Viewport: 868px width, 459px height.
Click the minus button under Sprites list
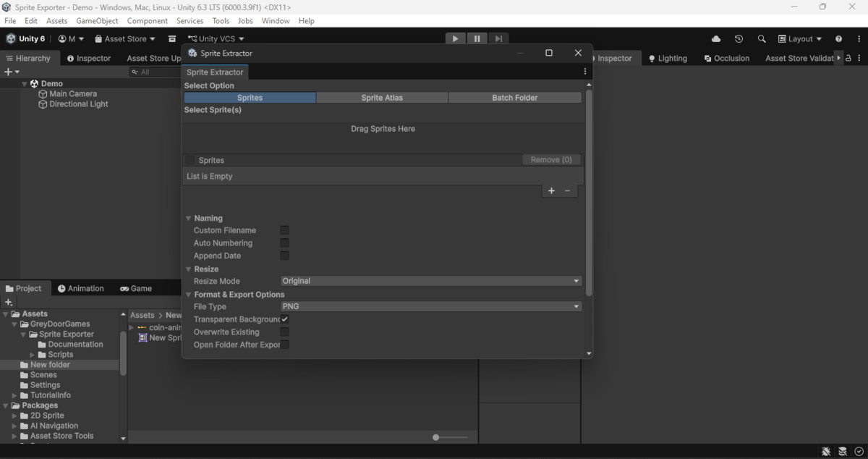[567, 191]
